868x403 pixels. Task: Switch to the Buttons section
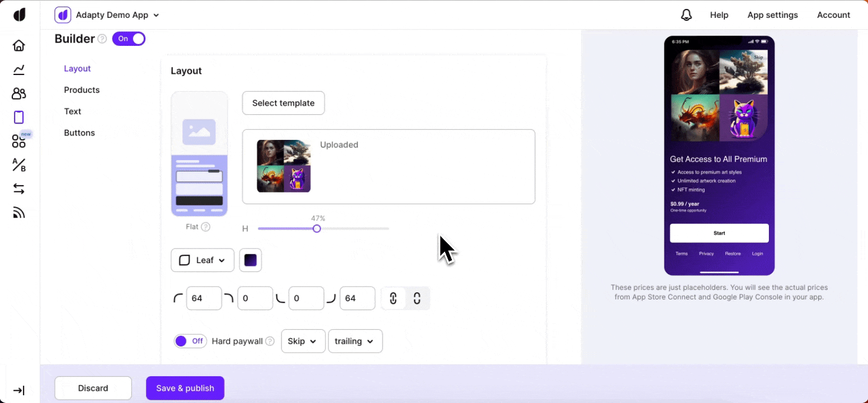[79, 133]
